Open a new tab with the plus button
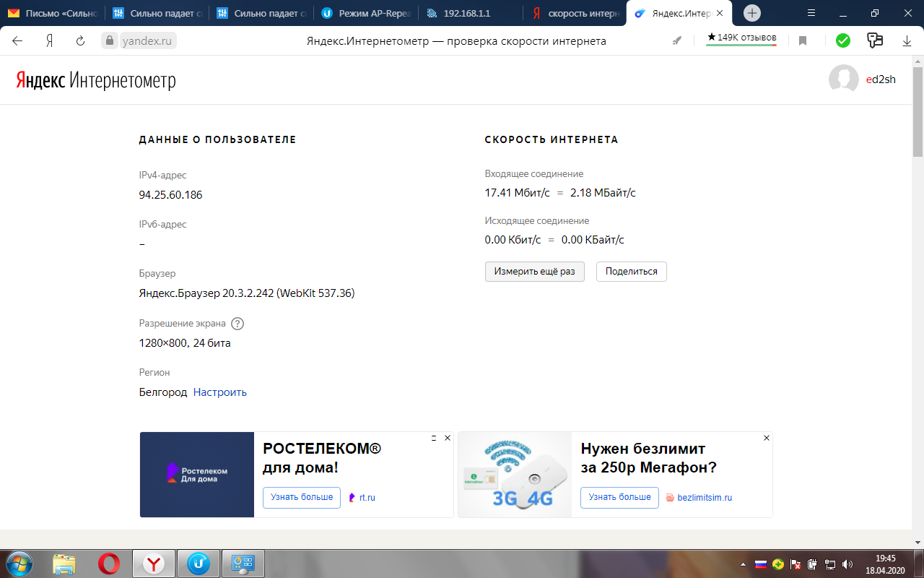924x578 pixels. 752,13
